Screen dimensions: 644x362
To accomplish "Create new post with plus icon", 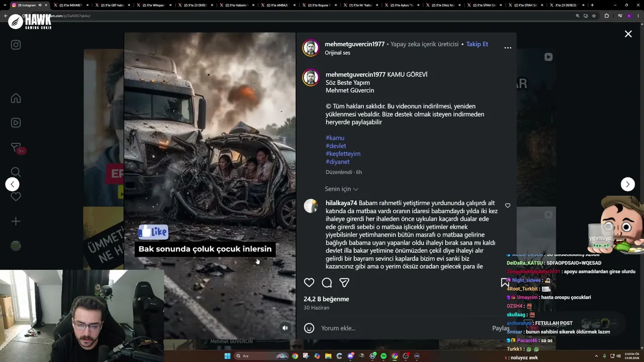I will pyautogui.click(x=16, y=221).
